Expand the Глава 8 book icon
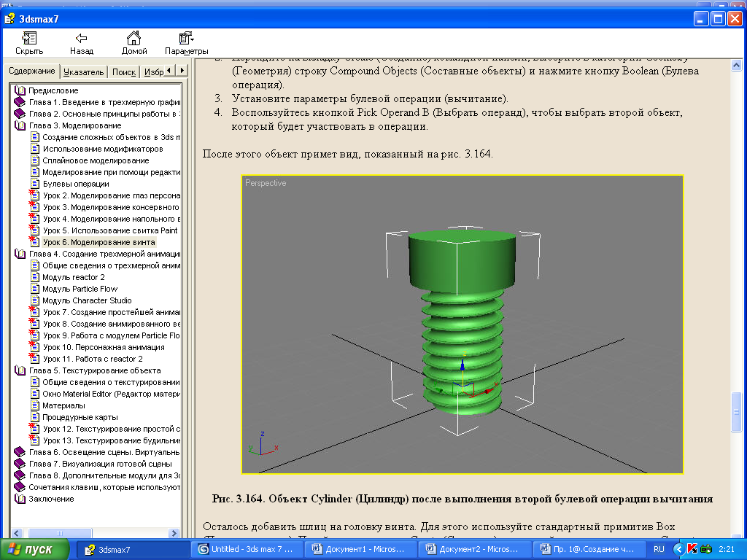 click(20, 475)
